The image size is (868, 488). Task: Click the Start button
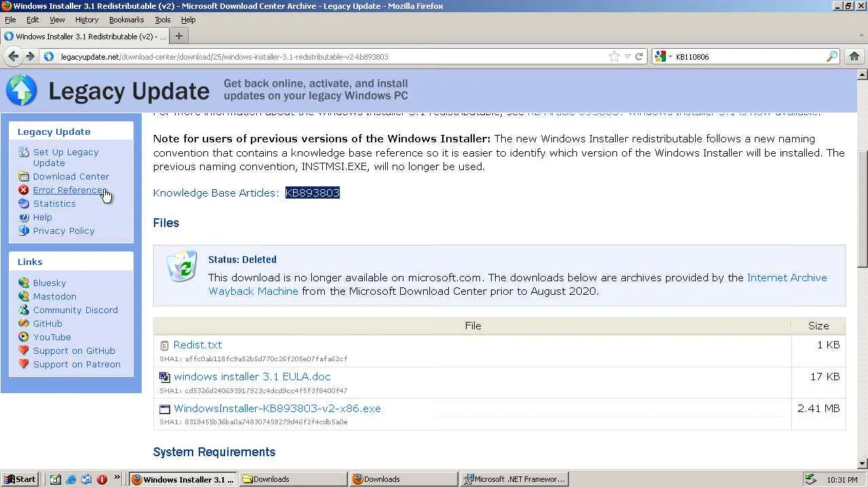20,479
